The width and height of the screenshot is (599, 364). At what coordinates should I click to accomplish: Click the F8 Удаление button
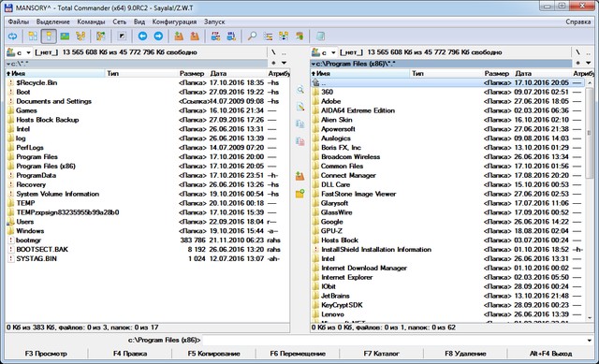[465, 354]
